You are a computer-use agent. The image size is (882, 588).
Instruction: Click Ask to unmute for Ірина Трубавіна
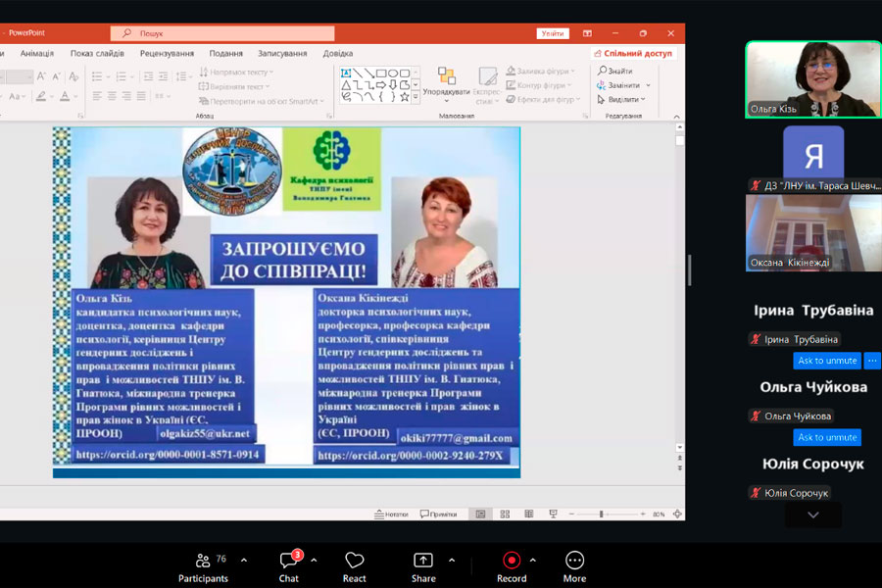click(827, 361)
